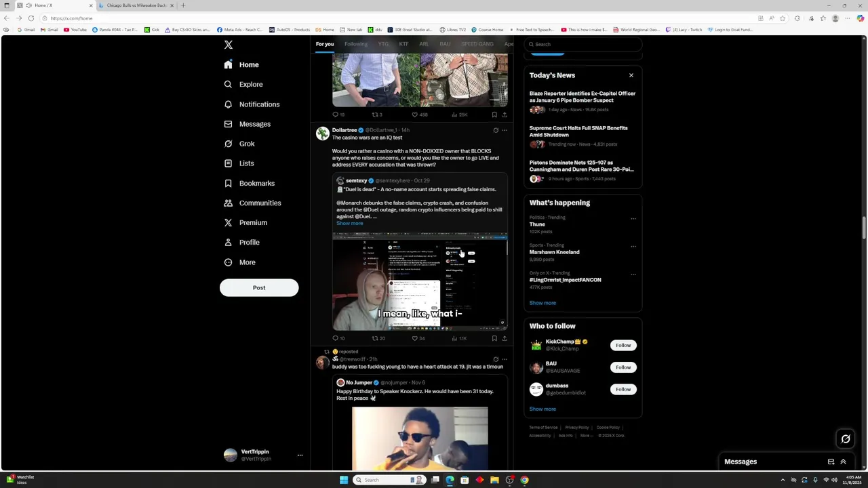Click the X logo in the sidebar
The height and width of the screenshot is (488, 868).
click(229, 45)
